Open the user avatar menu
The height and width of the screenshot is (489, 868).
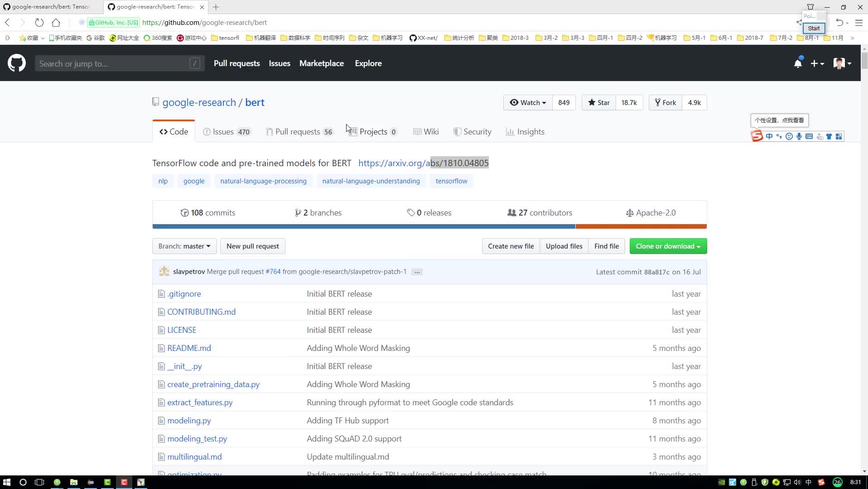coord(842,63)
